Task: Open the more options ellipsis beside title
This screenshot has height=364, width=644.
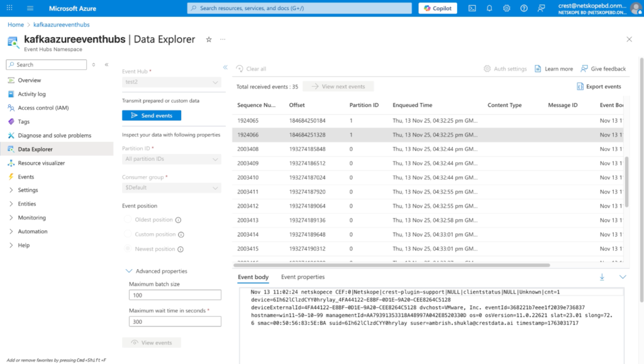Action: 223,40
